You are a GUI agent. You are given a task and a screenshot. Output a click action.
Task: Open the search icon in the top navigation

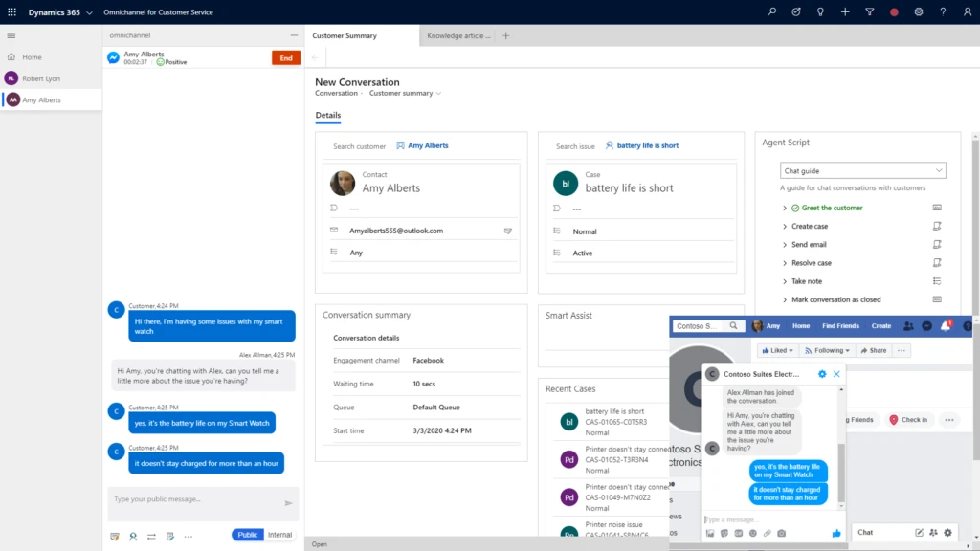pyautogui.click(x=771, y=13)
